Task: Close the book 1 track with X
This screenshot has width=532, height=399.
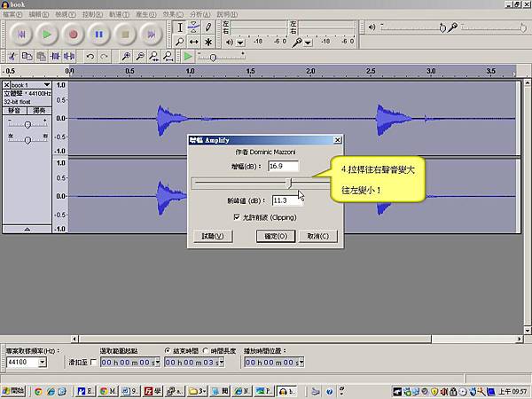Action: point(6,85)
